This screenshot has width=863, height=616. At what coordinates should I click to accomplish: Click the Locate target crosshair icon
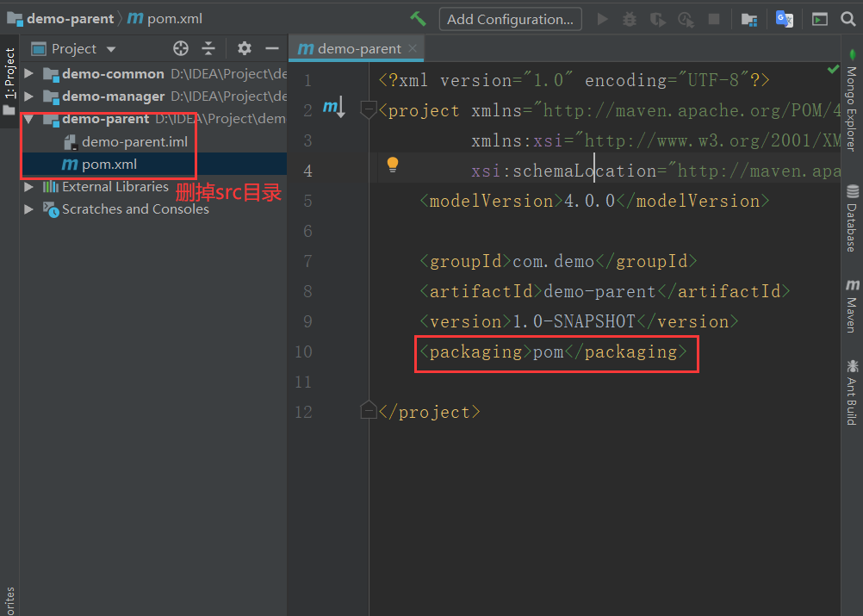pos(181,48)
